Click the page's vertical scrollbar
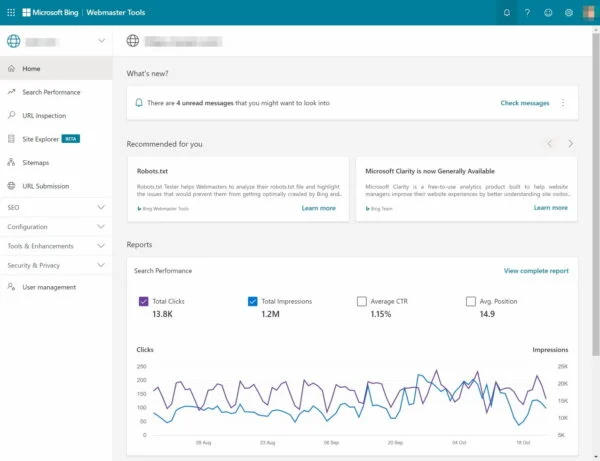 pyautogui.click(x=595, y=200)
